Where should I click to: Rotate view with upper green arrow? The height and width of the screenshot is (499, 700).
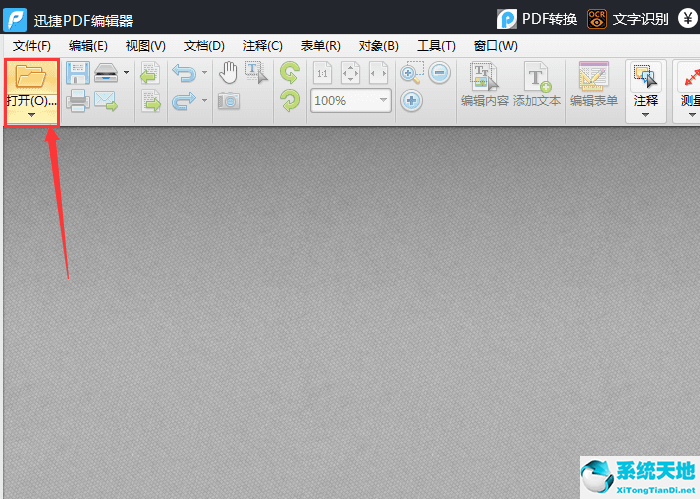(x=290, y=73)
